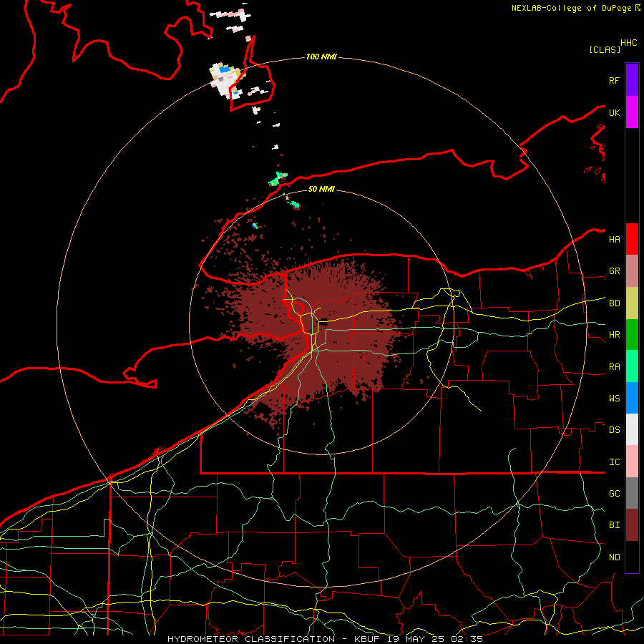This screenshot has height=644, width=644.
Task: Click the 'KBUF' station ID in caption
Action: (366, 639)
